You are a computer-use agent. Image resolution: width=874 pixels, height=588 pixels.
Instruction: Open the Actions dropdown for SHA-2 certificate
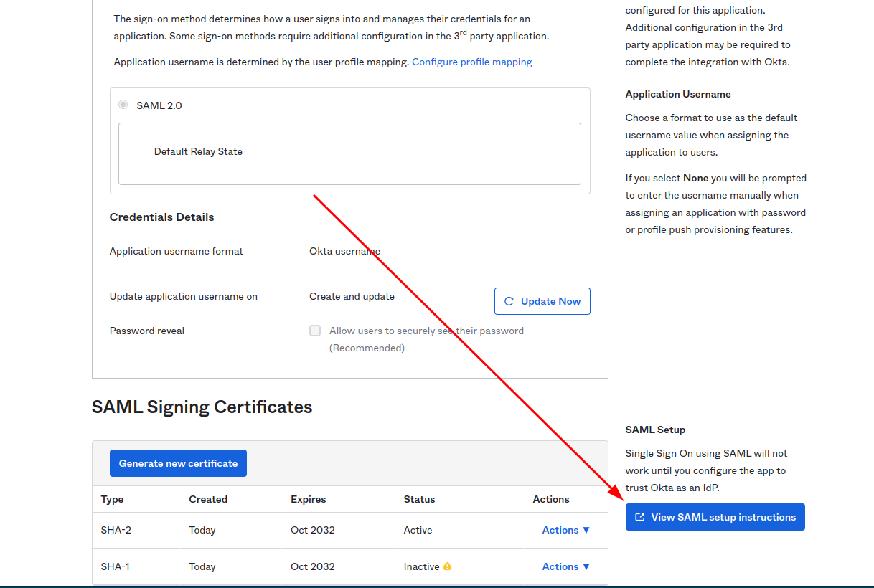tap(565, 530)
